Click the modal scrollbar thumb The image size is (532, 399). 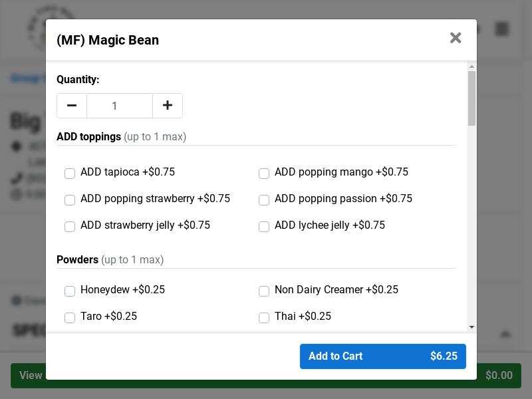[471, 98]
